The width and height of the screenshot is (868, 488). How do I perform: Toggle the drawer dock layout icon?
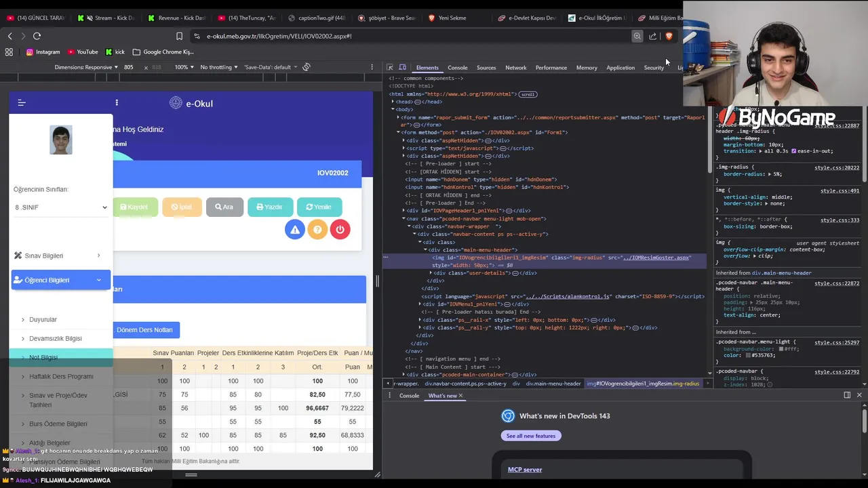847,395
